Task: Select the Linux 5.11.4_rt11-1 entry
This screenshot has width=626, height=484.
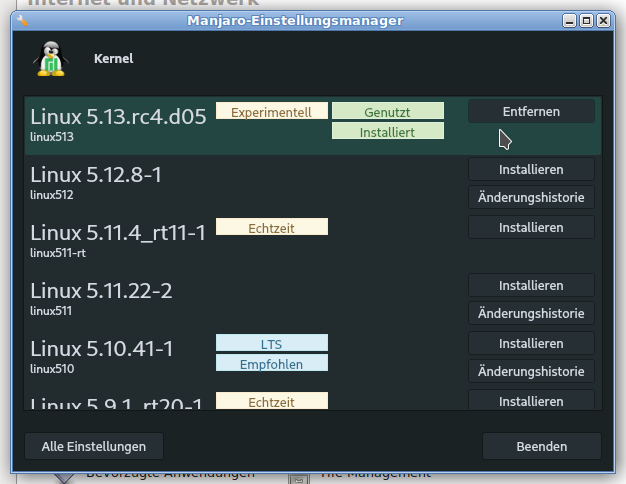Action: pyautogui.click(x=313, y=242)
